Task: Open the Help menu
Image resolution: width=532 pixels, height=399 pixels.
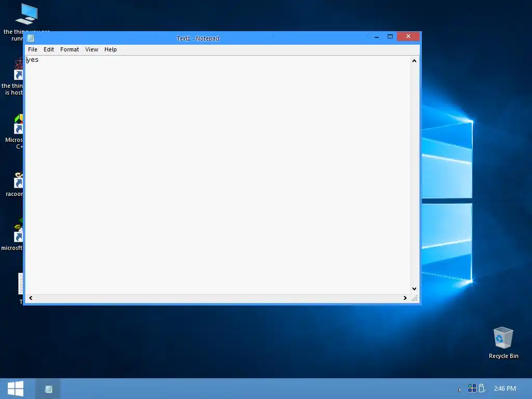Action: tap(110, 49)
